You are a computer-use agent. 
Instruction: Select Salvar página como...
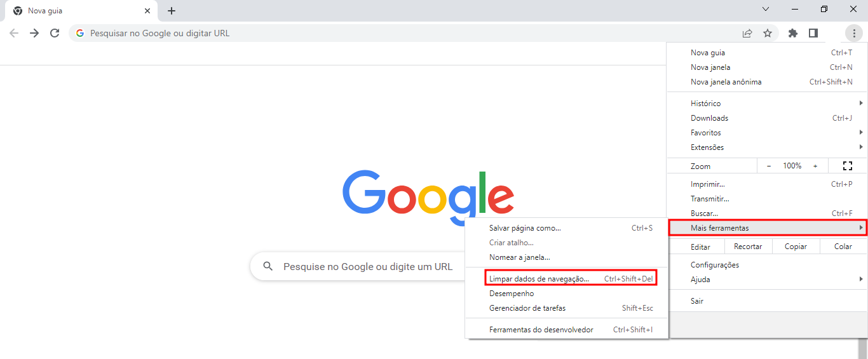pos(567,227)
